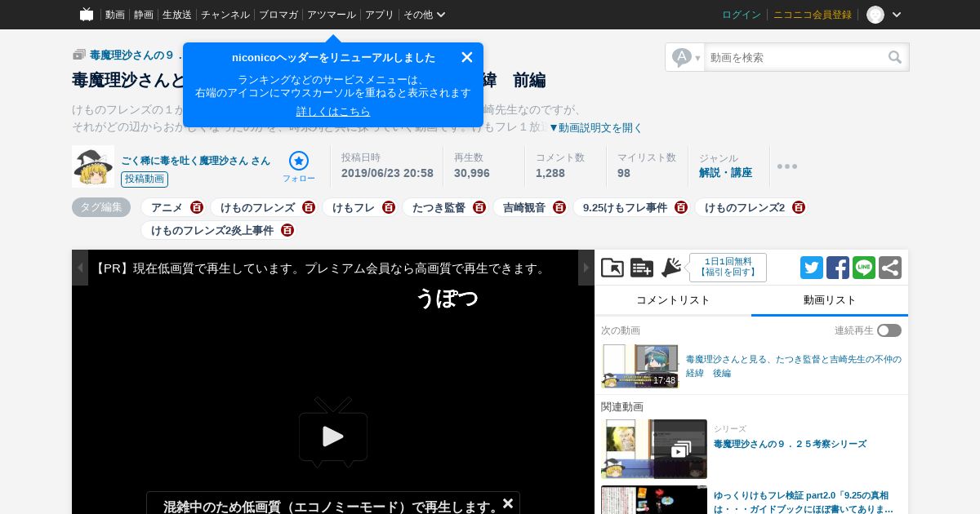Open 詳しくはこちら link in popup

tap(333, 112)
